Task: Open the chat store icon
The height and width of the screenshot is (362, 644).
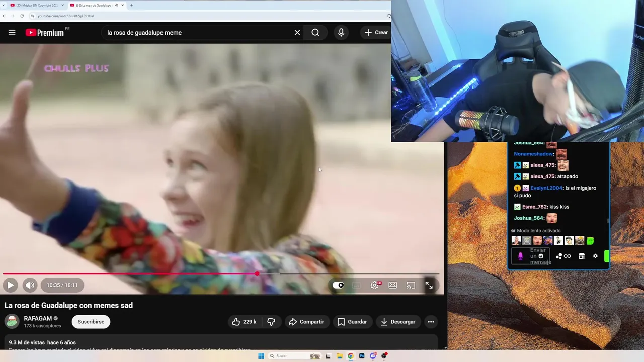Action: tap(582, 256)
